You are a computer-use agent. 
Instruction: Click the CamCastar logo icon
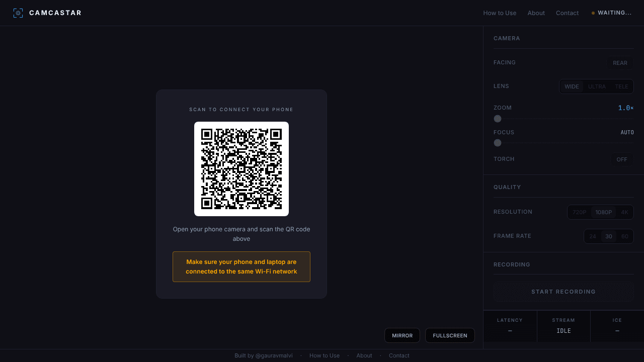[x=18, y=13]
